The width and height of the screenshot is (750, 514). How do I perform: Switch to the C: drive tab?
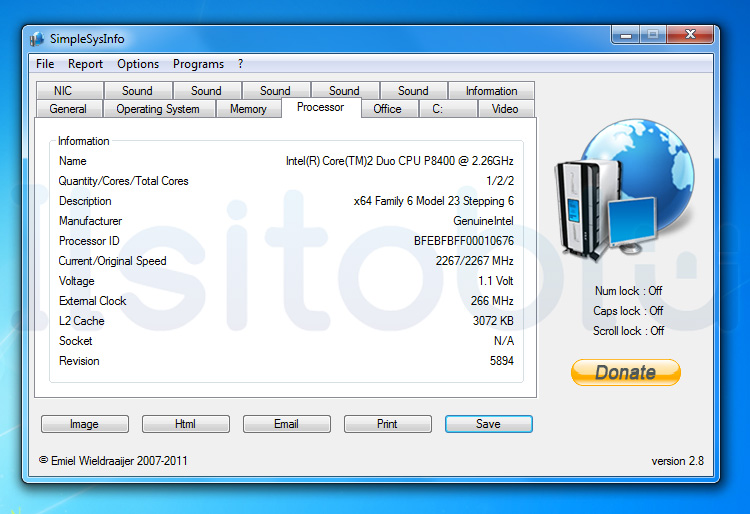tap(448, 109)
